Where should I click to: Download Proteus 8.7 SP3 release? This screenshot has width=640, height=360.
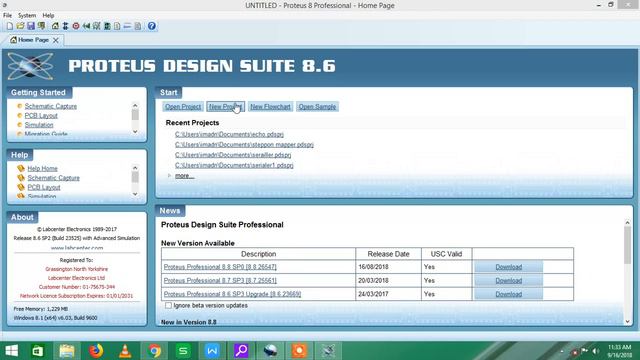point(509,280)
